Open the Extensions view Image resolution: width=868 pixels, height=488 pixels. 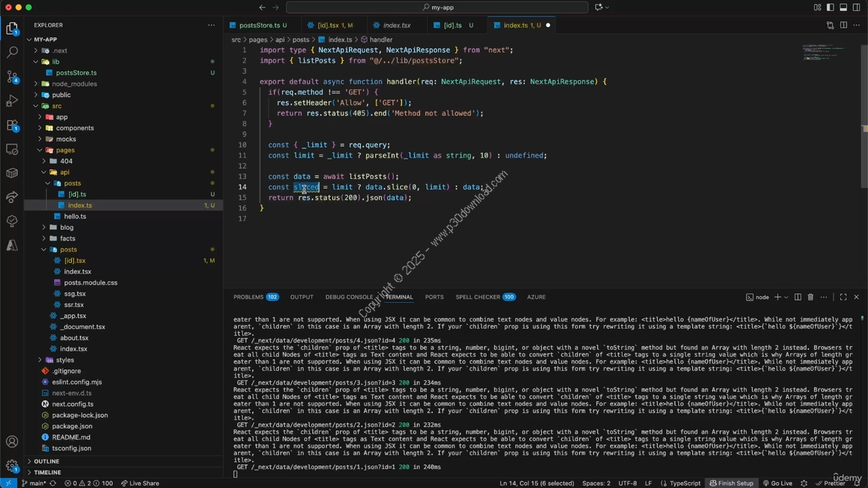tap(12, 125)
